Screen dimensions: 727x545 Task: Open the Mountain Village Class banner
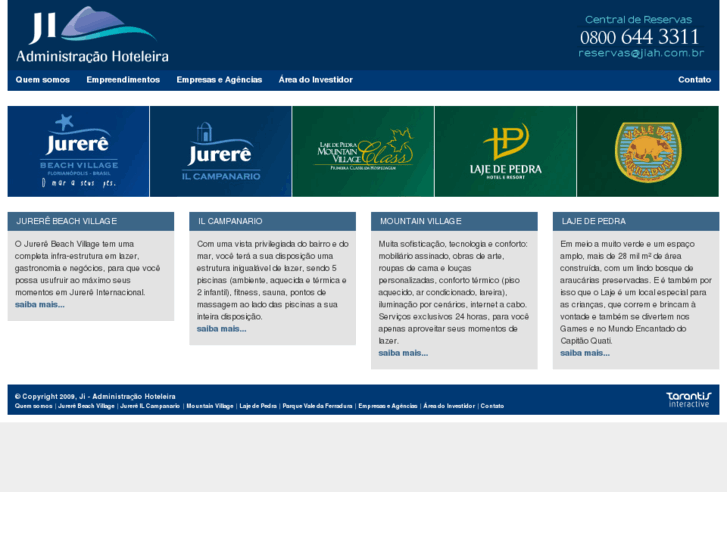point(363,151)
